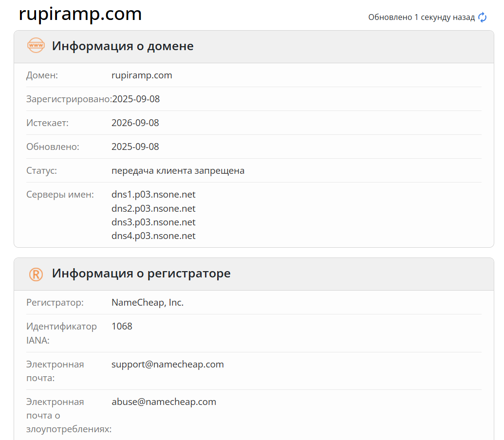The image size is (504, 440).
Task: Click the Истекает row label
Action: [x=47, y=123]
